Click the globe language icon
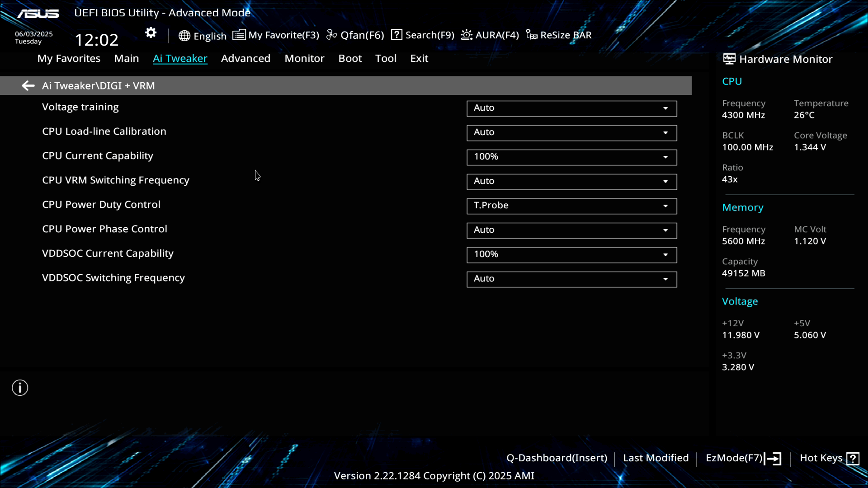 click(x=184, y=36)
